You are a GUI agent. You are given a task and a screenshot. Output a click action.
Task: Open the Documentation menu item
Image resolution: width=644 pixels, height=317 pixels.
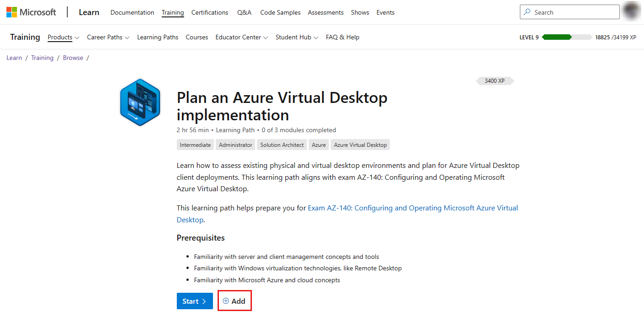[x=132, y=12]
